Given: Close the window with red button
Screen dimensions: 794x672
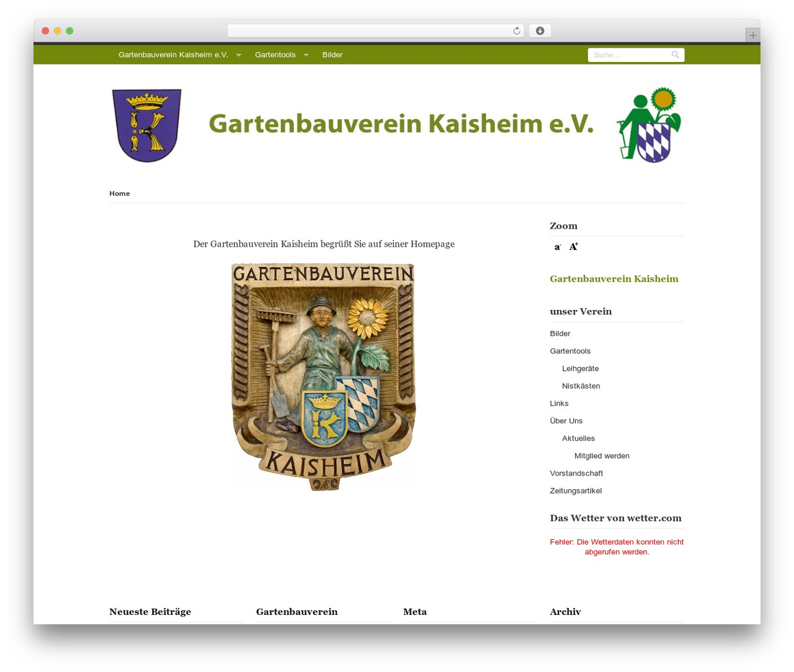Looking at the screenshot, I should [x=45, y=31].
